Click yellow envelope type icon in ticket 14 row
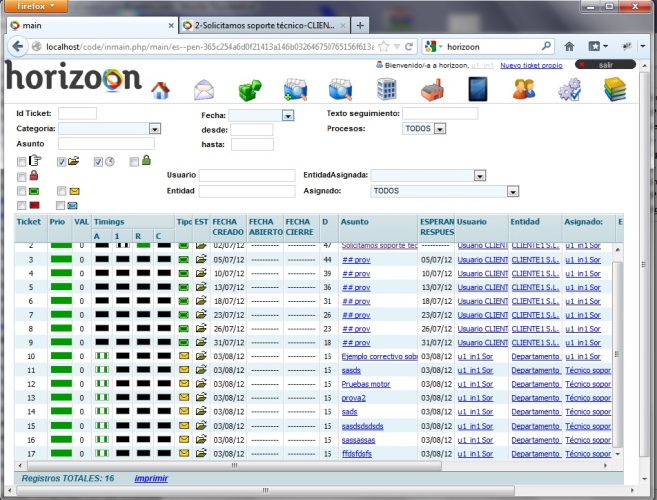Image resolution: width=657 pixels, height=500 pixels. 184,411
